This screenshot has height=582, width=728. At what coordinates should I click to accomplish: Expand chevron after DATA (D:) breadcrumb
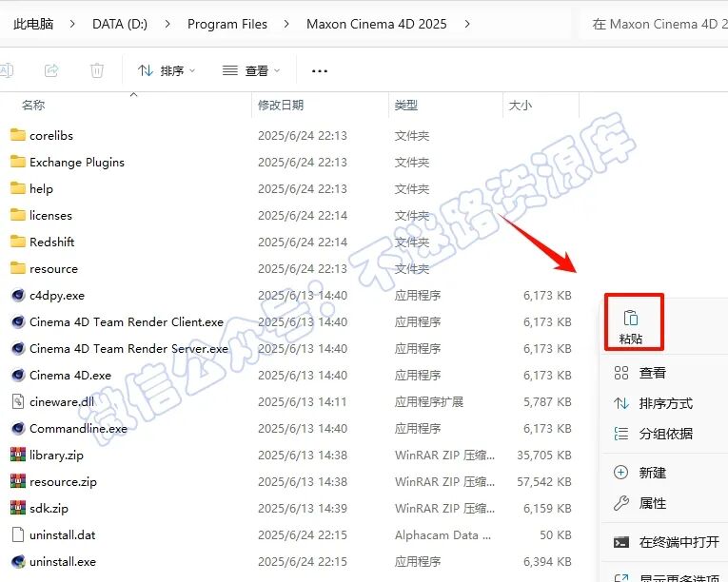point(167,24)
